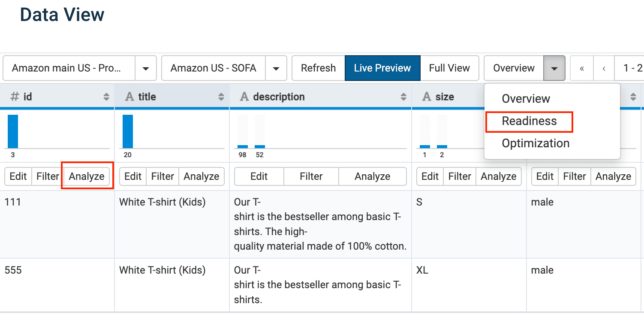
Task: Click the description histogram bar labeled 98
Action: pos(243,146)
